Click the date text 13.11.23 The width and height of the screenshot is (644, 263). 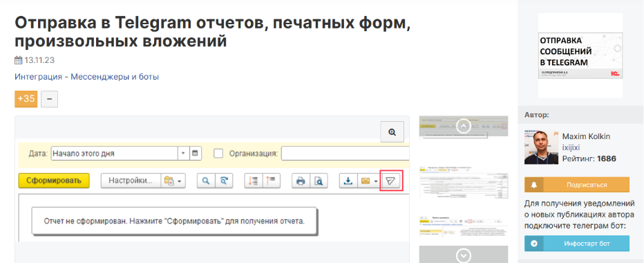(39, 60)
